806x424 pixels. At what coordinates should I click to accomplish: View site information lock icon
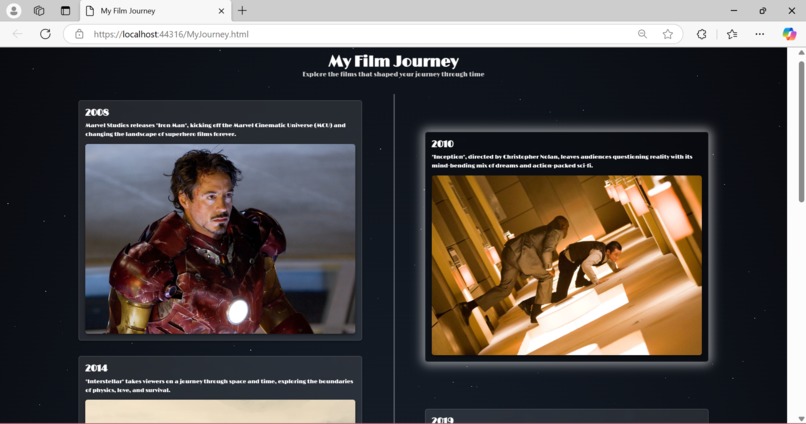click(79, 34)
